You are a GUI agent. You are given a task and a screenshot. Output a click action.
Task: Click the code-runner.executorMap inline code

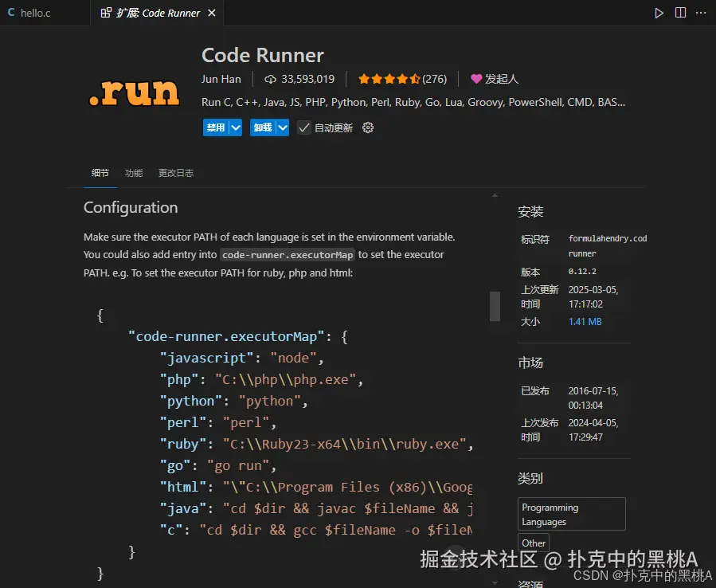click(x=288, y=255)
